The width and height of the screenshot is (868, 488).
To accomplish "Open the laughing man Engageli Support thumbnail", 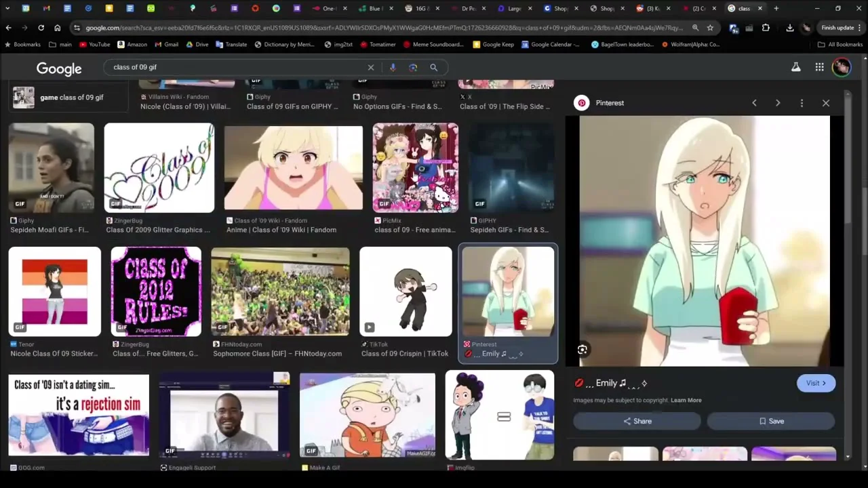I will point(224,415).
